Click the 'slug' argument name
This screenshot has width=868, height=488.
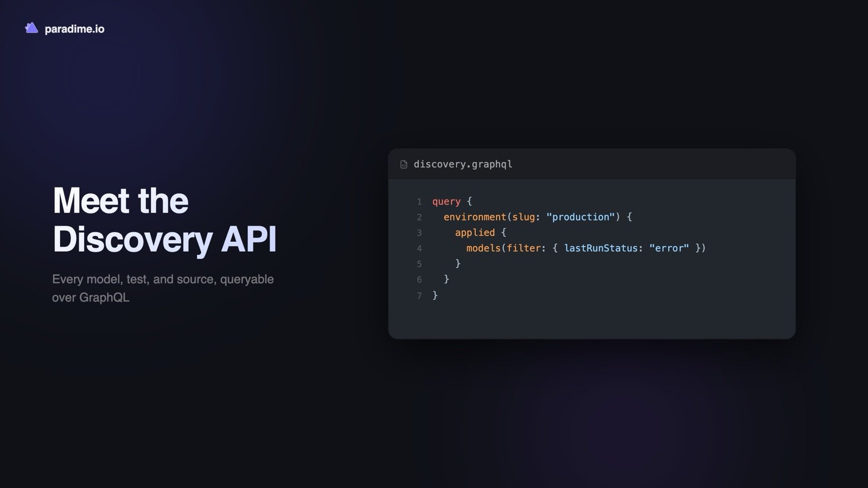click(524, 217)
